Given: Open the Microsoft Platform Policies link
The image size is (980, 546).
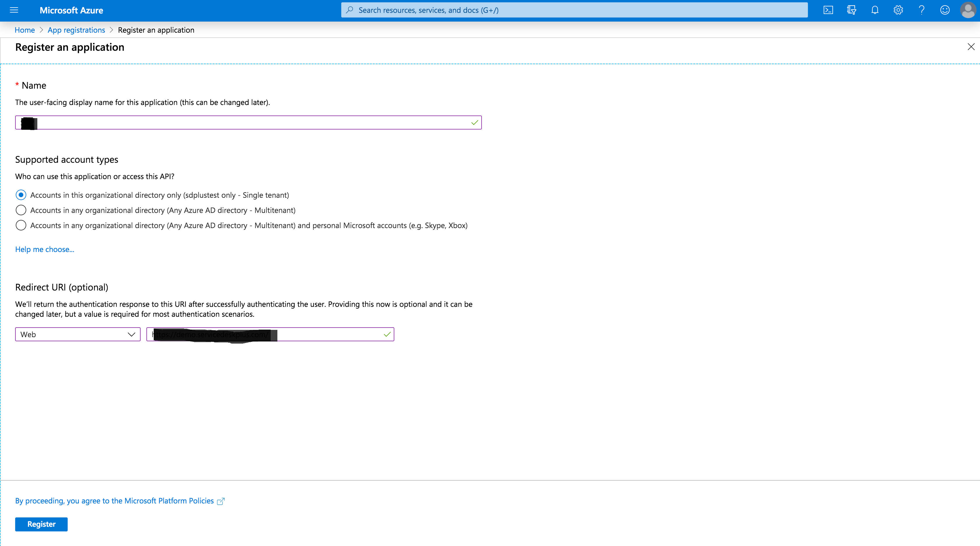Looking at the screenshot, I should pyautogui.click(x=119, y=501).
